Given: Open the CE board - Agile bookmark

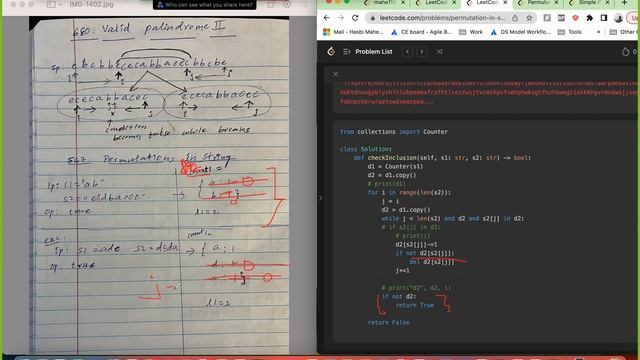Looking at the screenshot, I should [421, 32].
